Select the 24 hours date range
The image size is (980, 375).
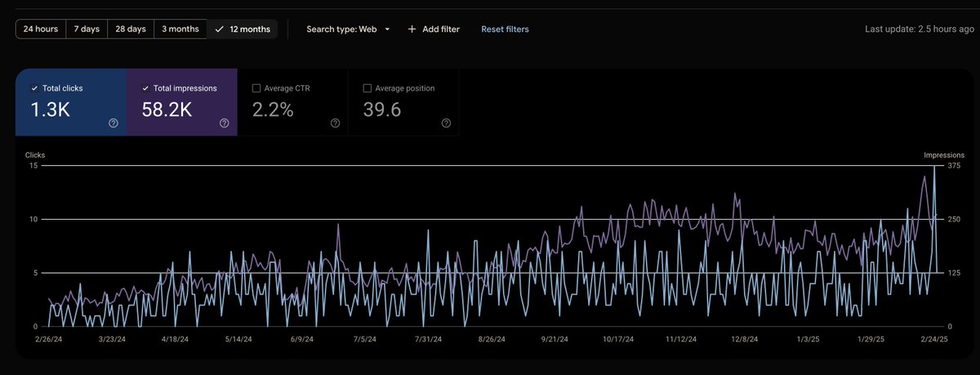(40, 29)
